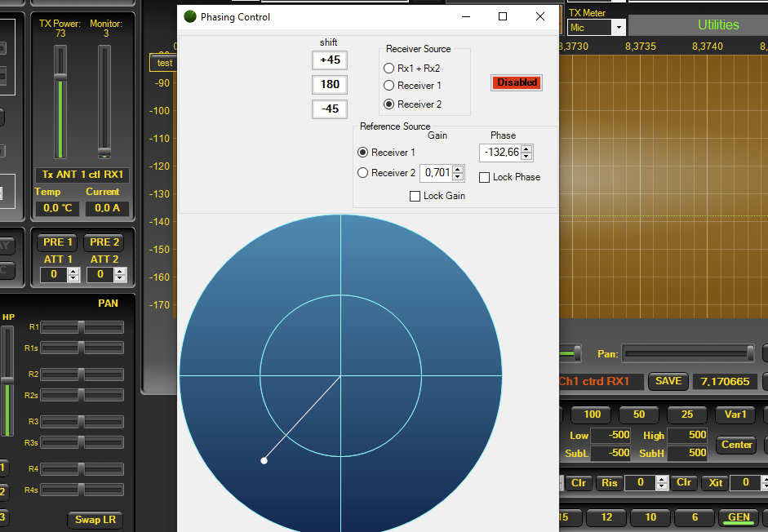This screenshot has height=532, width=768.
Task: Open the TX Meter Mic dropdown
Action: pyautogui.click(x=618, y=28)
